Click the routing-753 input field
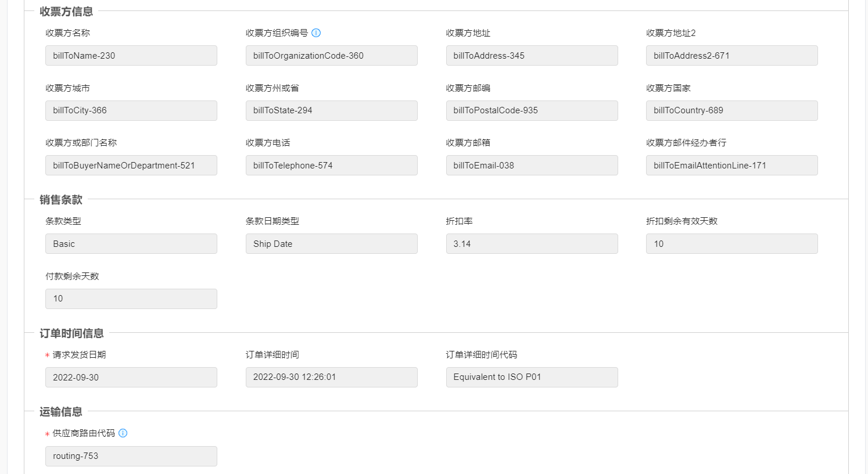This screenshot has width=868, height=474. click(131, 456)
